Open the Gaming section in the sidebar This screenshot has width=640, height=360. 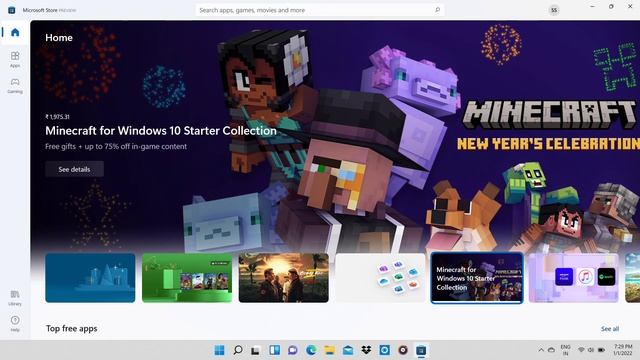click(15, 85)
